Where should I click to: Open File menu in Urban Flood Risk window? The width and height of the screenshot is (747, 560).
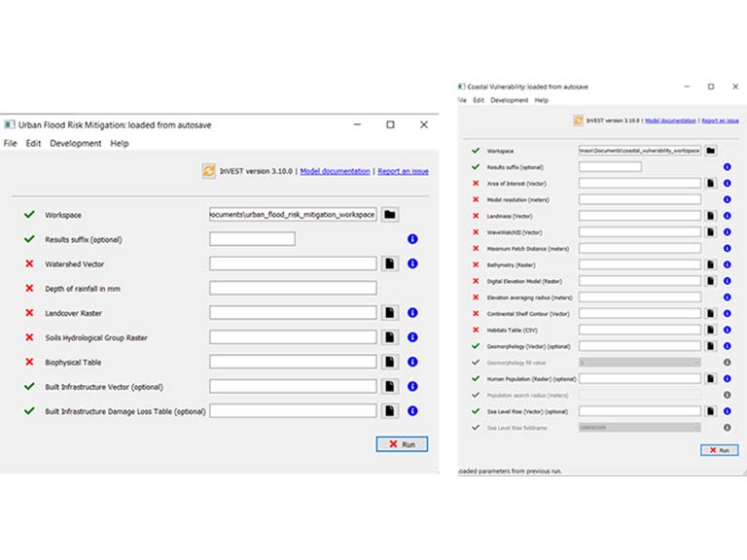pos(10,143)
